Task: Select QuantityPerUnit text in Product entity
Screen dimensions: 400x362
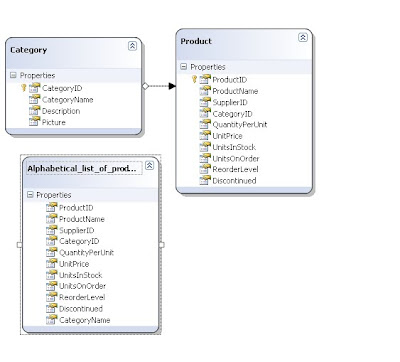Action: pos(240,125)
